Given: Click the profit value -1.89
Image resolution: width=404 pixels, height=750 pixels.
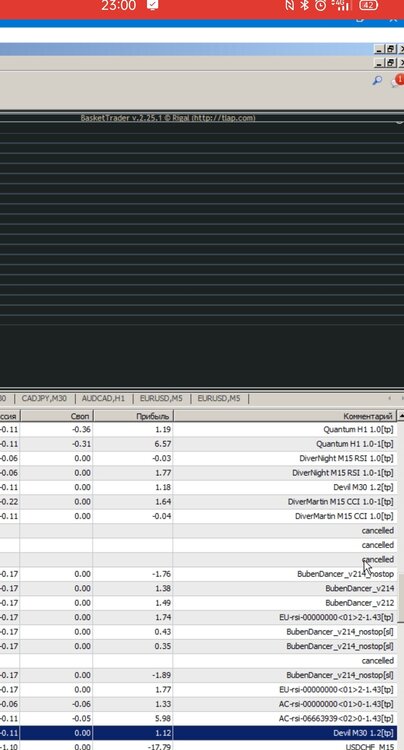Looking at the screenshot, I should click(x=161, y=675).
